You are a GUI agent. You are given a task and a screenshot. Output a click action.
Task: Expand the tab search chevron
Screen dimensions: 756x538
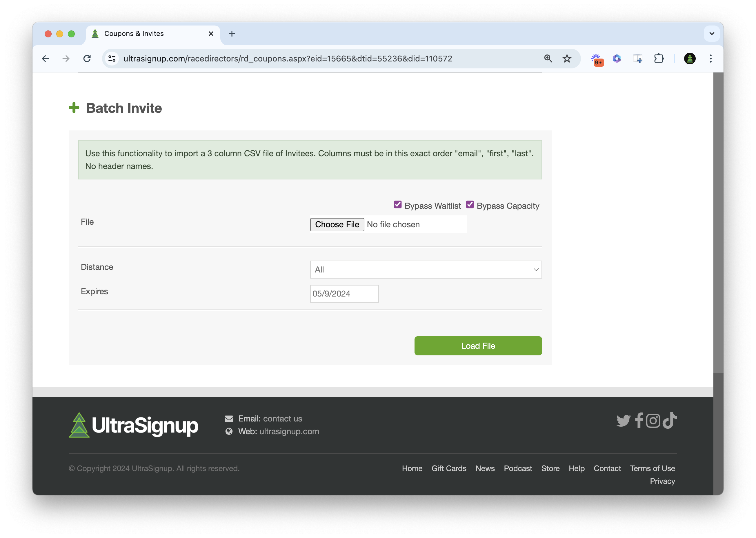[x=711, y=33]
